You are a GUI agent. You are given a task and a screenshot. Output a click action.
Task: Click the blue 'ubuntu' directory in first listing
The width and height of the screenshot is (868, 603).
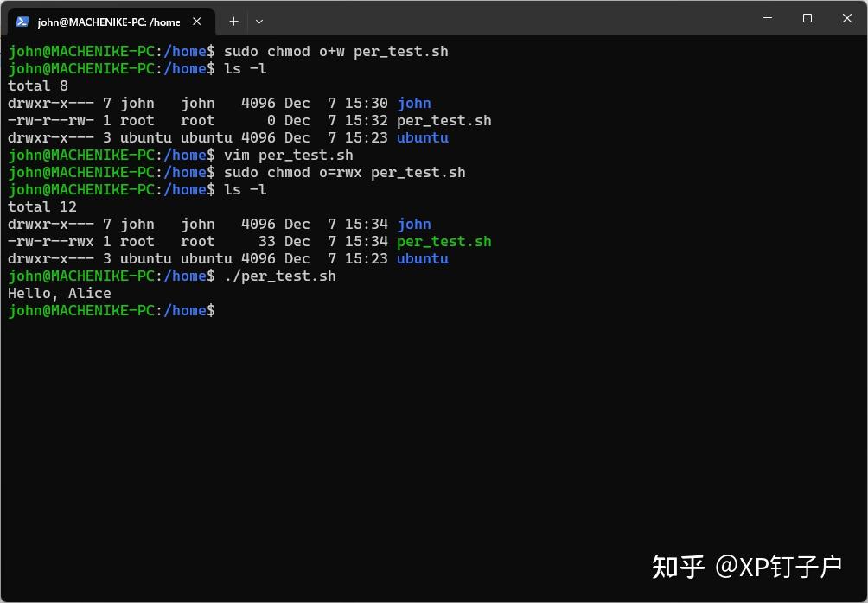click(423, 137)
